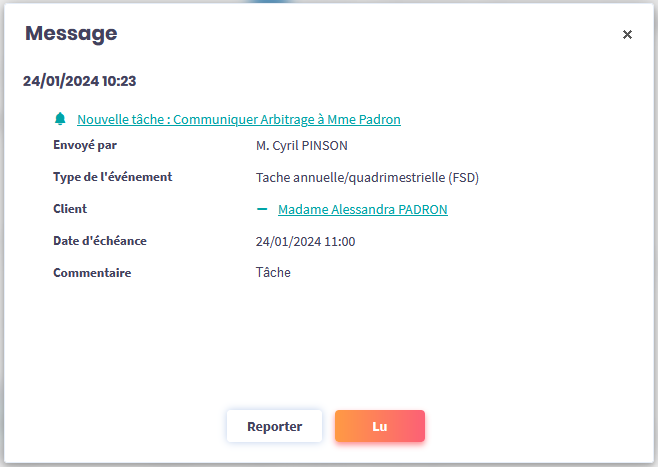The width and height of the screenshot is (658, 467).
Task: Click the dimmed backdrop above the dialog
Action: 150,1
